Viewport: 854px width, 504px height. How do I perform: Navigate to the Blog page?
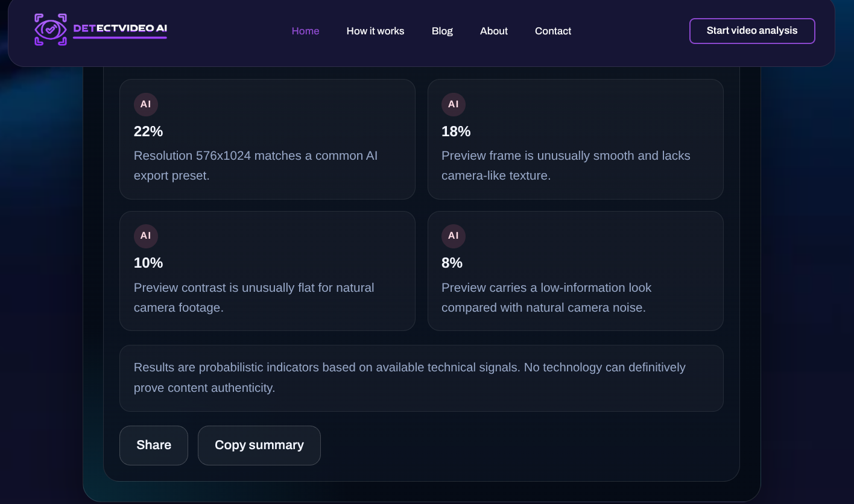click(x=442, y=31)
